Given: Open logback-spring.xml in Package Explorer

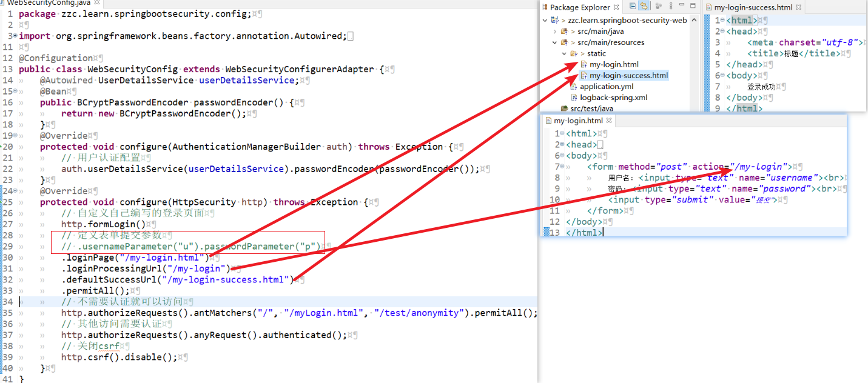Looking at the screenshot, I should click(613, 98).
